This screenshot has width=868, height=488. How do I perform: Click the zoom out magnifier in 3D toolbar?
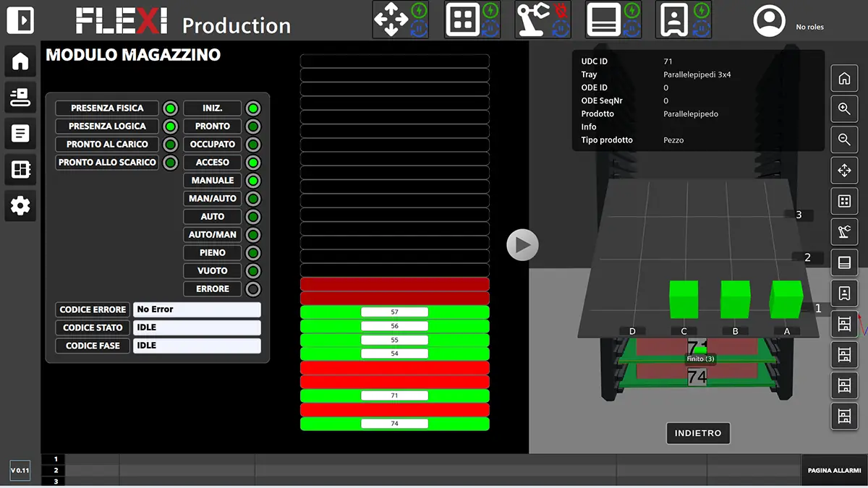pos(844,140)
